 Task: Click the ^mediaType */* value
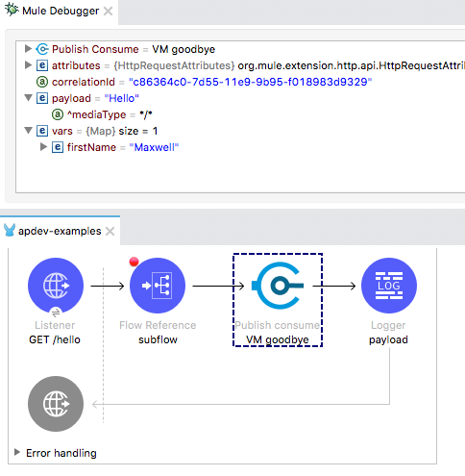click(x=146, y=114)
